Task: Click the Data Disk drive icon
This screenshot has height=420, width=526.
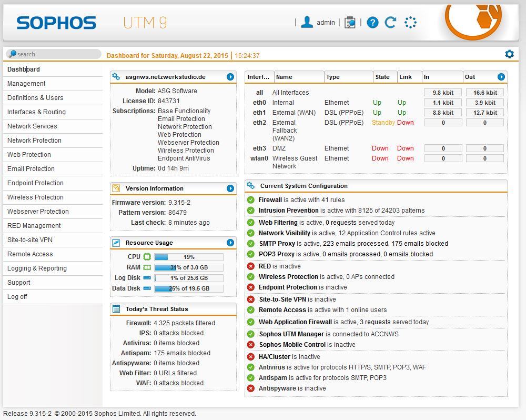Action: pyautogui.click(x=147, y=288)
